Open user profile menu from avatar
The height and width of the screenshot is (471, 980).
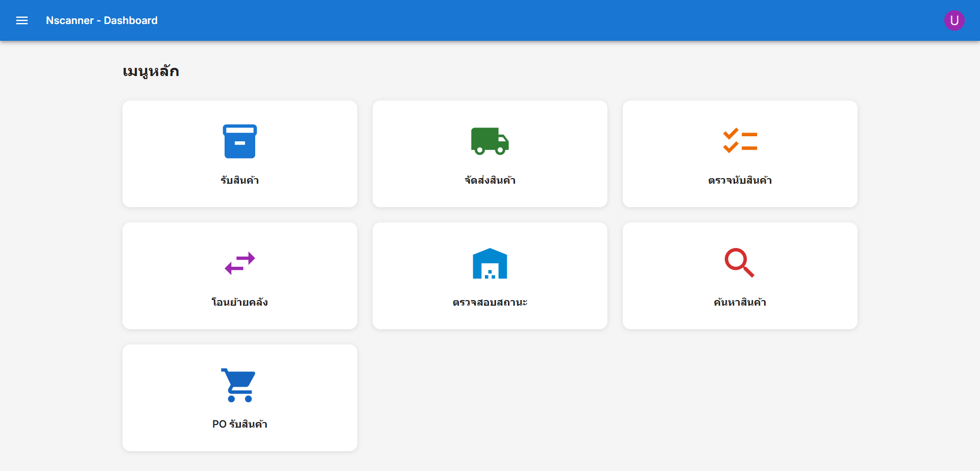(x=954, y=20)
